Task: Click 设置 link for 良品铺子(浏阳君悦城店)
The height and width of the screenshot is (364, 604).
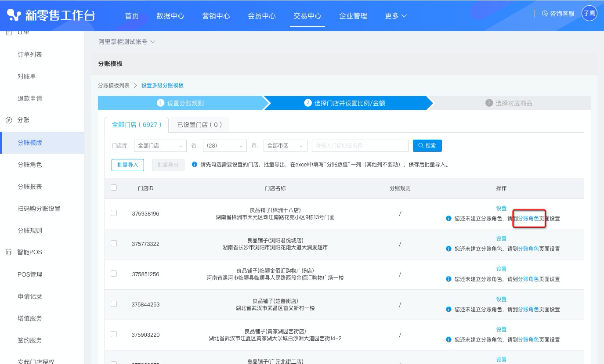Action: click(x=501, y=239)
